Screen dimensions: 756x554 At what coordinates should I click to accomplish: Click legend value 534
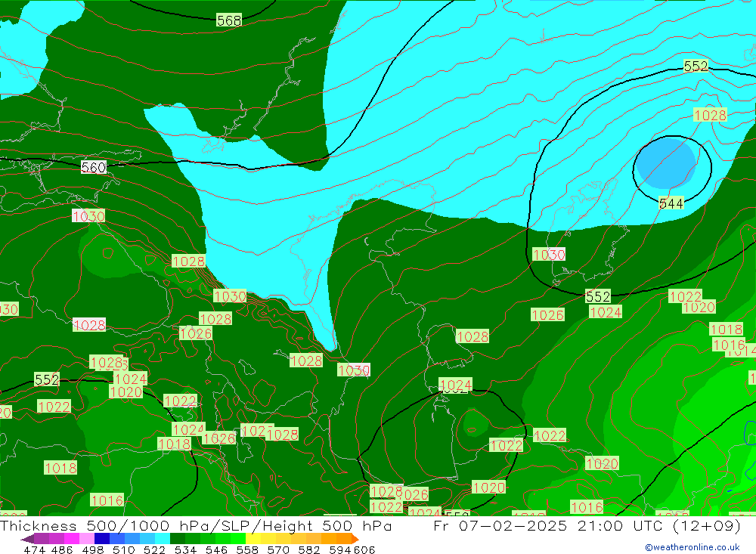(186, 549)
